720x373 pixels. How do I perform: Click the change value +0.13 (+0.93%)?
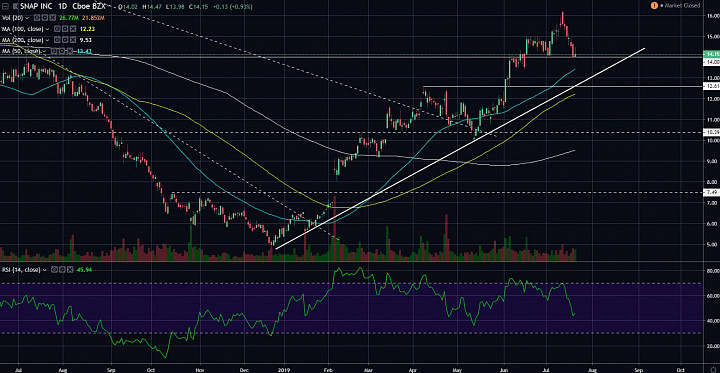232,6
